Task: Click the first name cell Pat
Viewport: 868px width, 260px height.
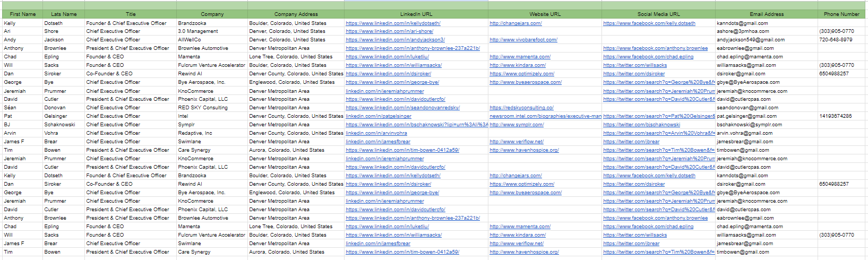Action: (x=23, y=116)
